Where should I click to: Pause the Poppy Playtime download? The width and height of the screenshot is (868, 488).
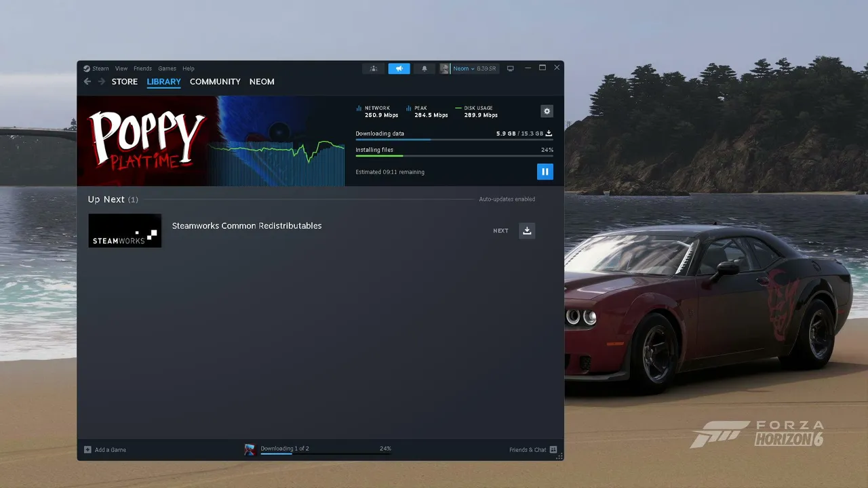(x=545, y=172)
